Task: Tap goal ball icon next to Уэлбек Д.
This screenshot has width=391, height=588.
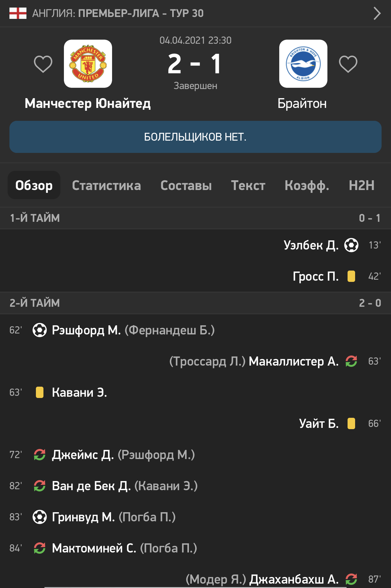Action: (351, 245)
